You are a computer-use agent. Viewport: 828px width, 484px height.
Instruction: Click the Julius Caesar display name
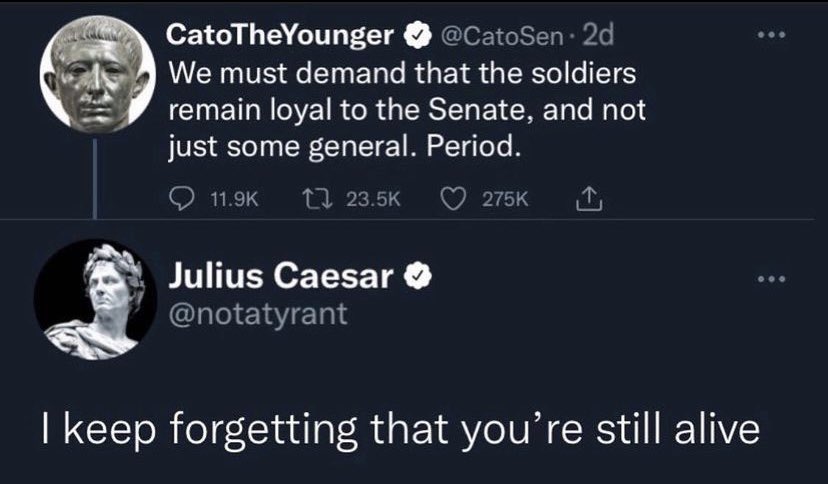pyautogui.click(x=280, y=276)
